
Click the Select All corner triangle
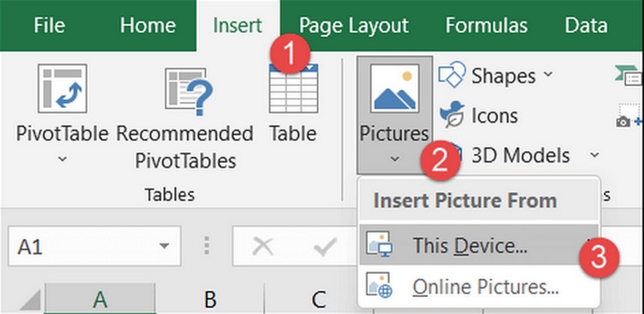31,300
